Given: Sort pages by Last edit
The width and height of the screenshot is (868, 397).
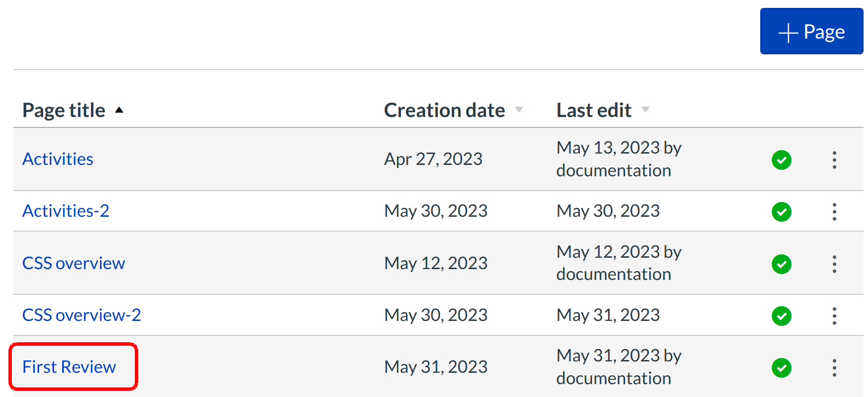Looking at the screenshot, I should tap(594, 110).
